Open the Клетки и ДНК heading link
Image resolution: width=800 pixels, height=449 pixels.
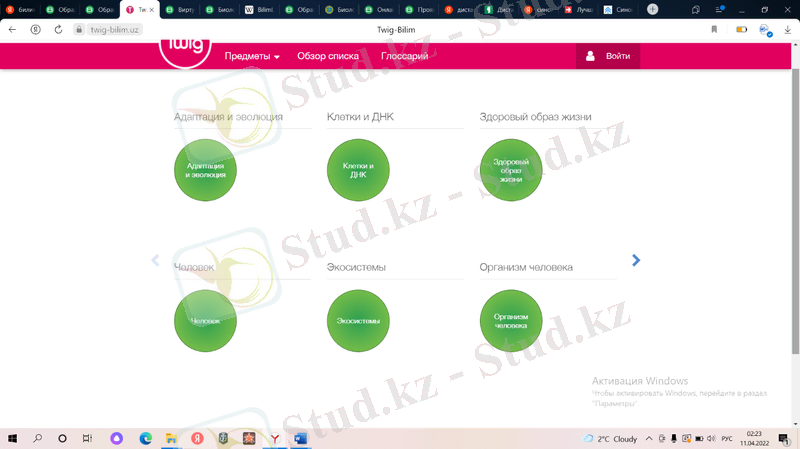click(x=360, y=117)
